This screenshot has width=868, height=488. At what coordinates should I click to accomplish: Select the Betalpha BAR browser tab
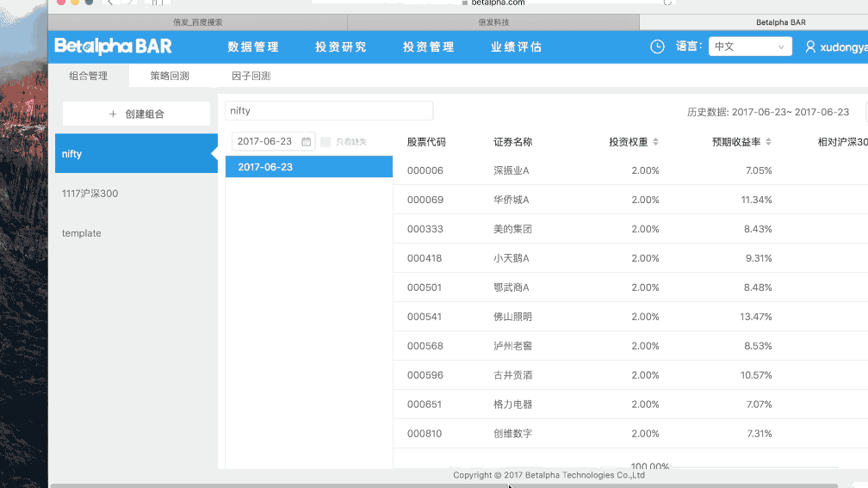780,22
